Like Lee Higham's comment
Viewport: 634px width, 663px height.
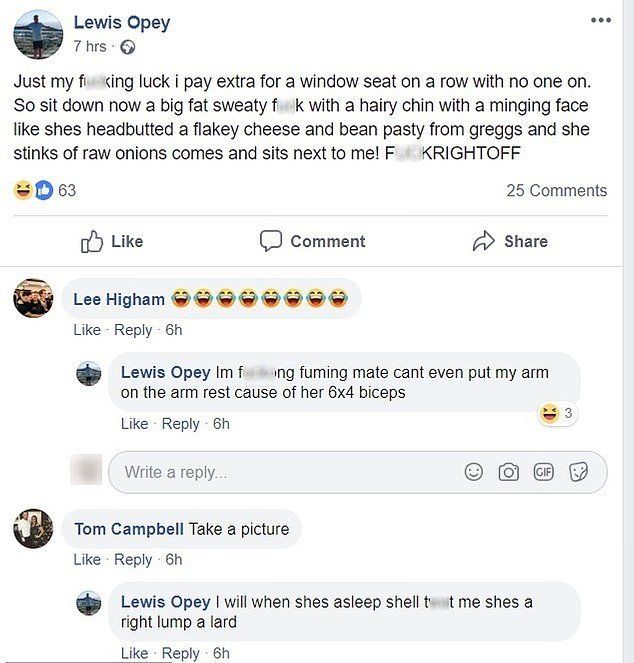coord(87,330)
